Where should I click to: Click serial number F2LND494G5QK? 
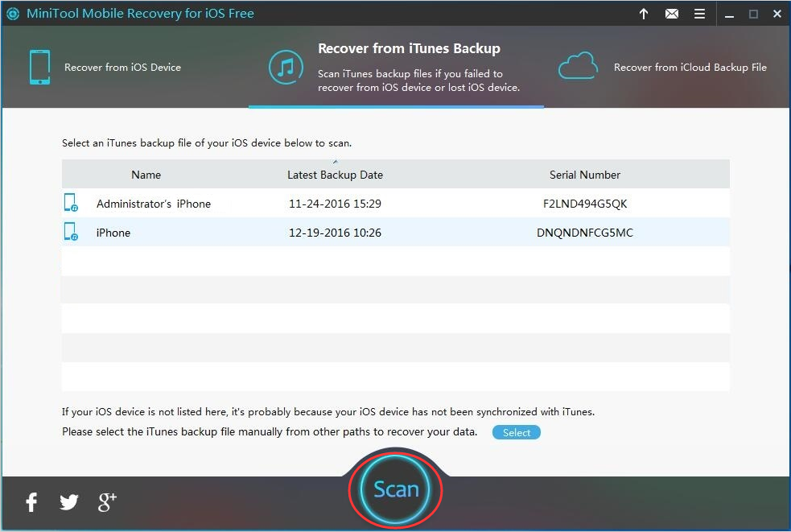[585, 204]
